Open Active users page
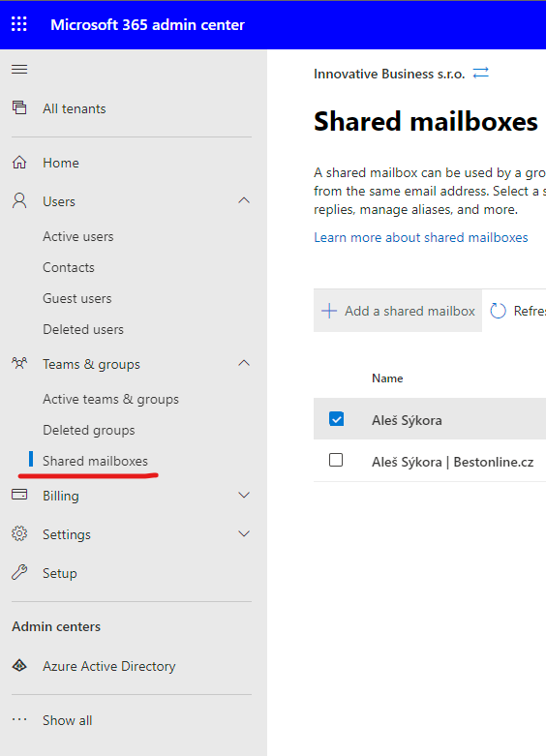The image size is (546, 756). (x=78, y=237)
